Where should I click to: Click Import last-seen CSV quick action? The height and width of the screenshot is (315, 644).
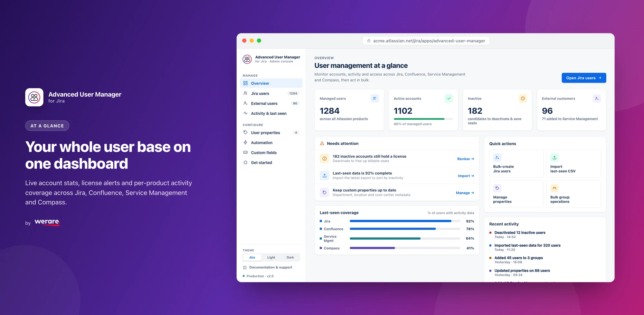(x=573, y=163)
